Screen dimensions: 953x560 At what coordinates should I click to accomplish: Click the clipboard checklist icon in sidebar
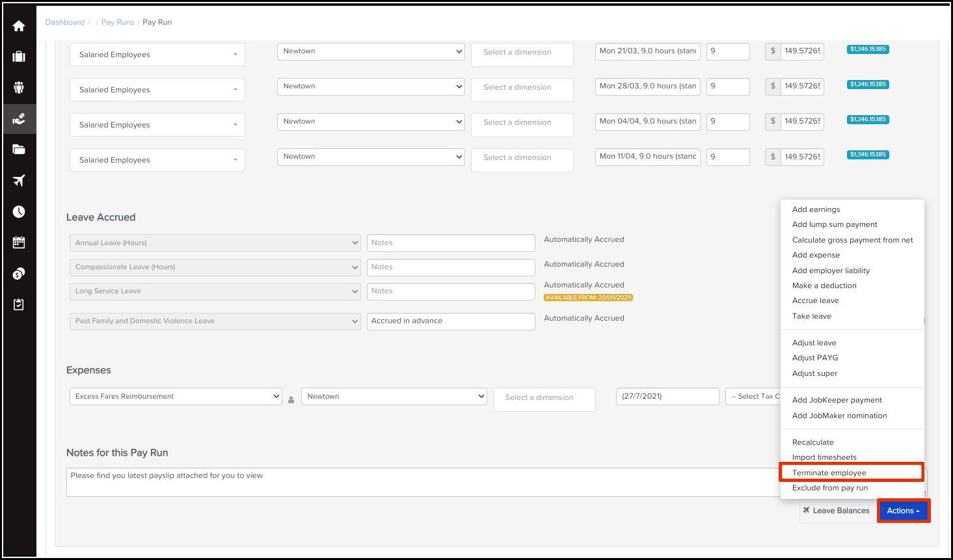(19, 304)
